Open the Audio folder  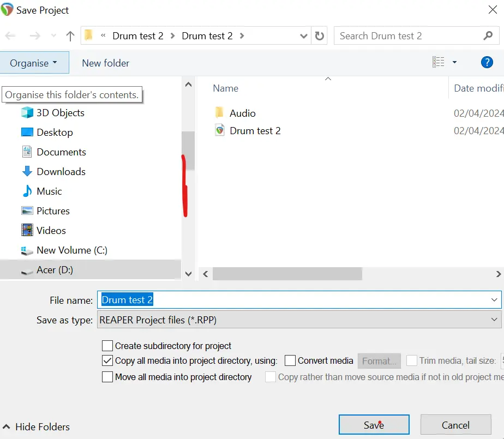coord(242,113)
